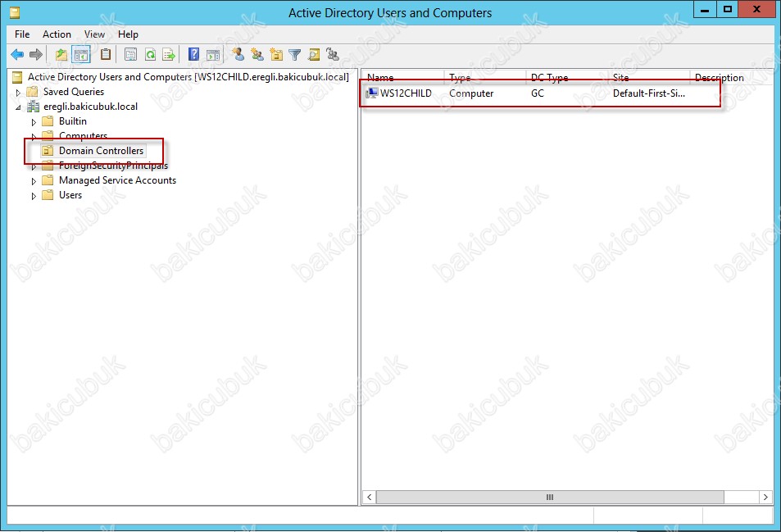The image size is (781, 532).
Task: Click the gray Forward arrow in toolbar
Action: pos(36,54)
